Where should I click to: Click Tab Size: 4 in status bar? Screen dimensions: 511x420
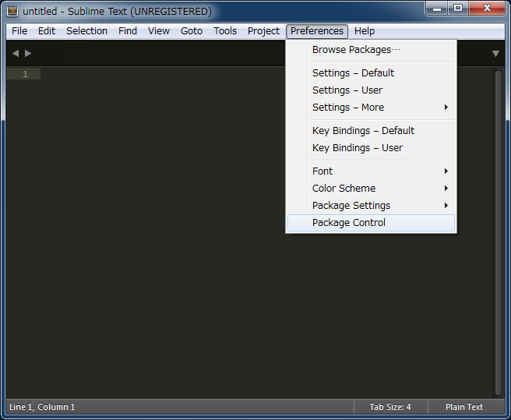(390, 407)
